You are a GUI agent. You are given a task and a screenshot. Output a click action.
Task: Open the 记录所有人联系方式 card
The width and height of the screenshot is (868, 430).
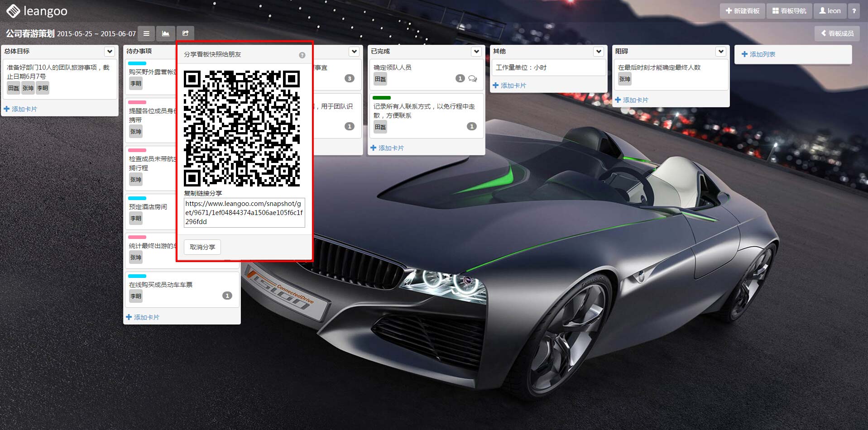[426, 115]
